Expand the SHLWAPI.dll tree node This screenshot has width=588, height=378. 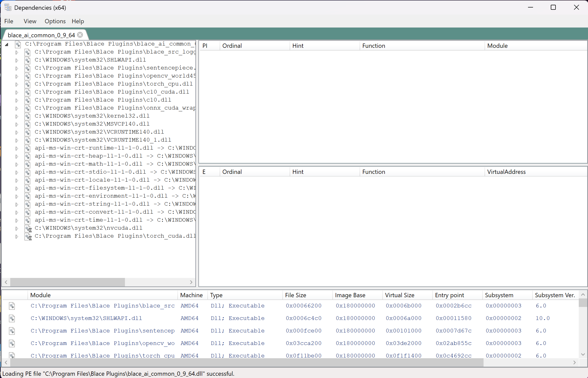click(x=17, y=61)
